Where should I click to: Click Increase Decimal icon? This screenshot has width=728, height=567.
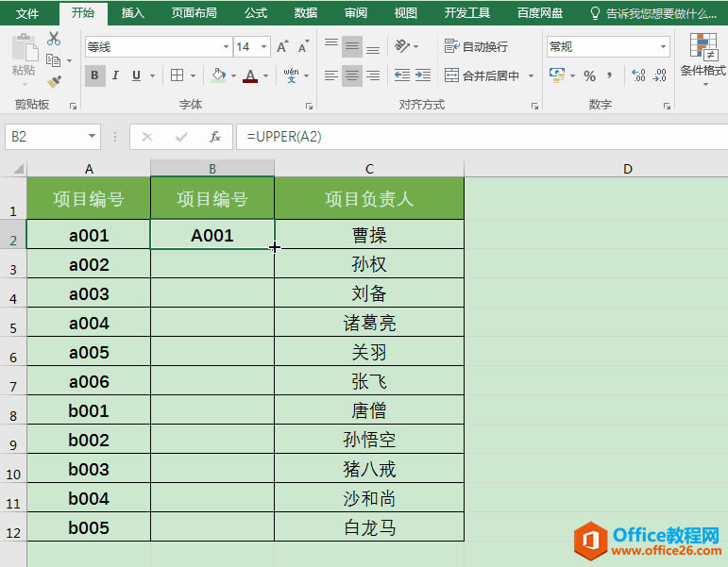[x=639, y=75]
